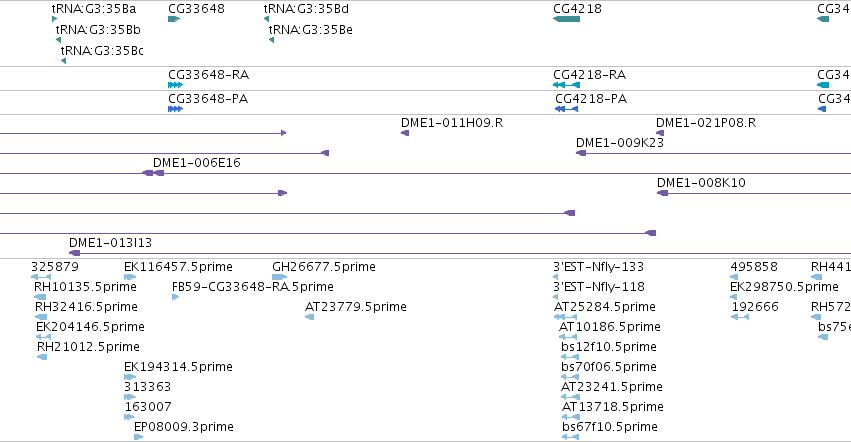Image resolution: width=851 pixels, height=442 pixels.
Task: Select the CG4218-RA transcript glyph
Action: coord(566,85)
